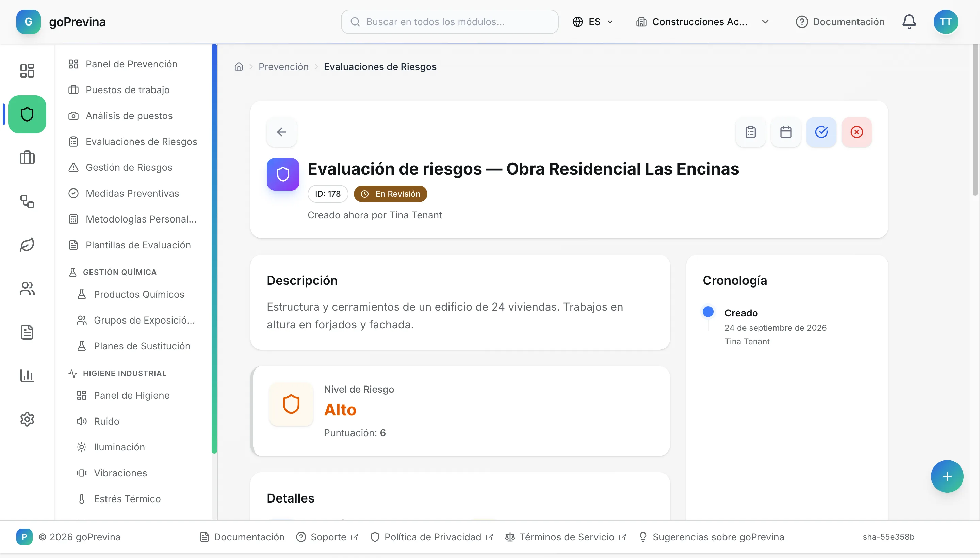
Task: Click the purple shield evaluation icon
Action: (x=283, y=174)
